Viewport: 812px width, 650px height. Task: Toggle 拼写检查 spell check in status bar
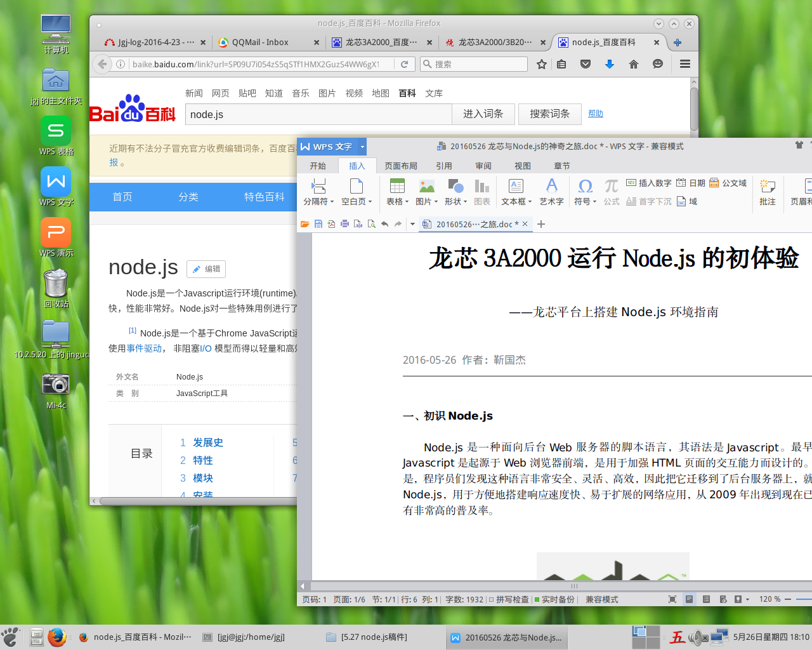coord(509,599)
